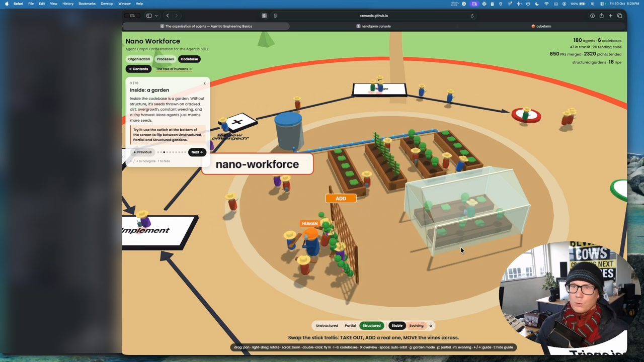Select the Structured garden option

(372, 325)
